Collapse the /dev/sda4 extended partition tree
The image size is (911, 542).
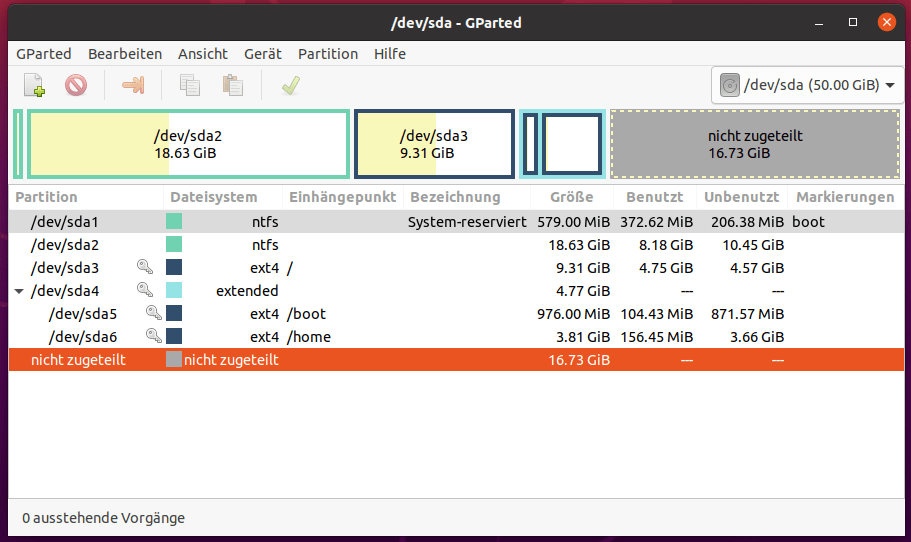click(x=19, y=291)
